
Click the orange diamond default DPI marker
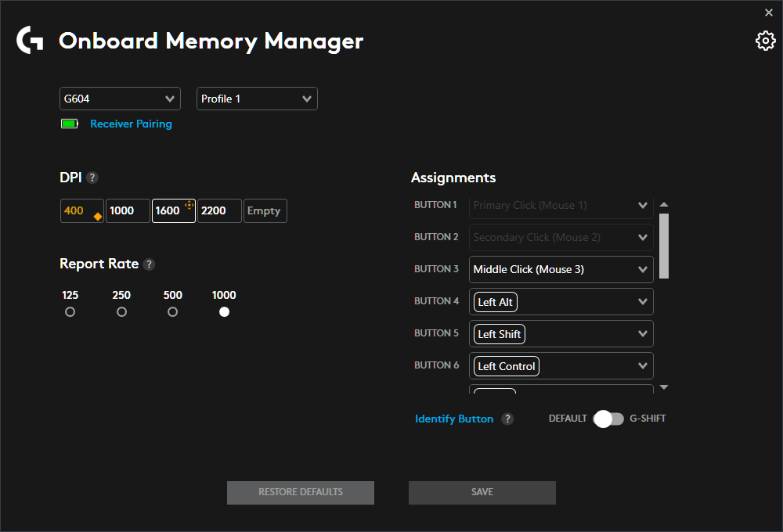pos(98,217)
